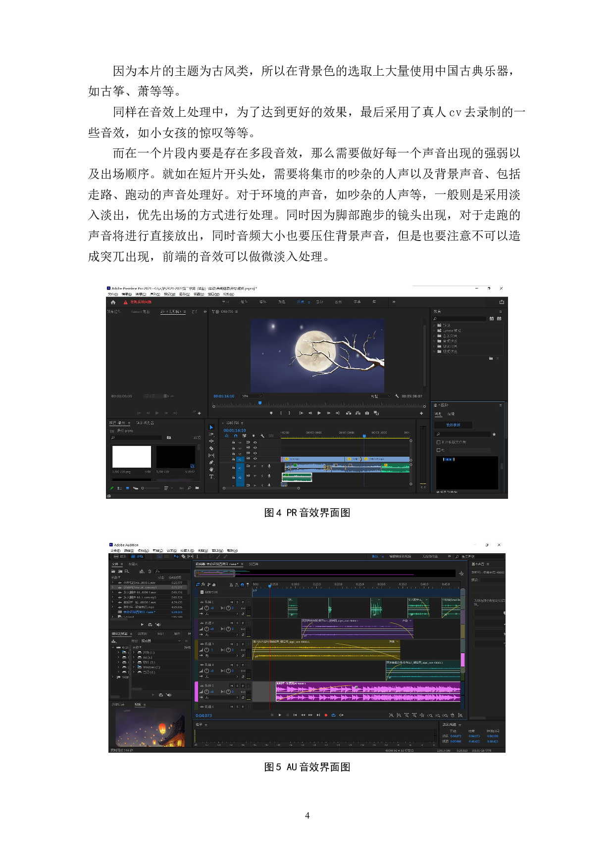Expand the Lumetri presets folder in Effects
The width and height of the screenshot is (614, 868).
pyautogui.click(x=434, y=331)
